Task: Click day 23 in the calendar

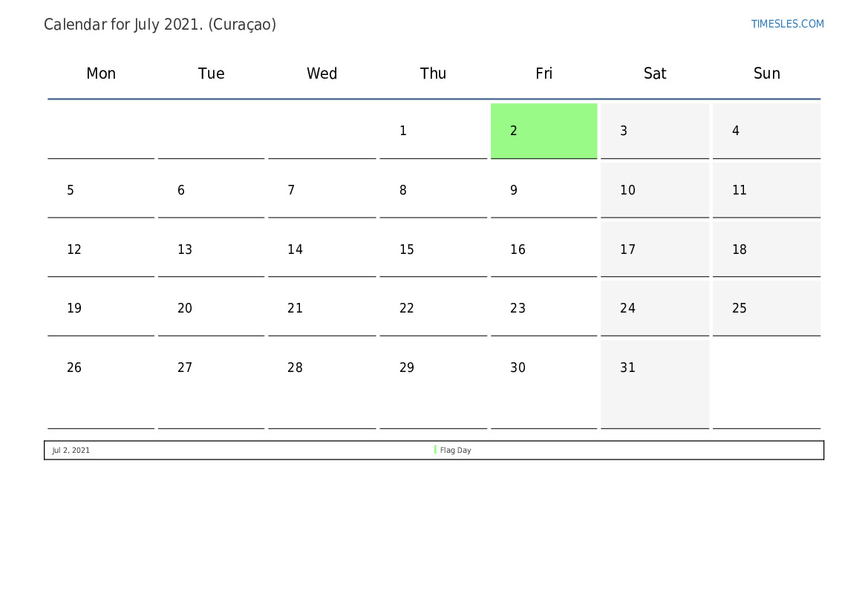Action: [544, 308]
